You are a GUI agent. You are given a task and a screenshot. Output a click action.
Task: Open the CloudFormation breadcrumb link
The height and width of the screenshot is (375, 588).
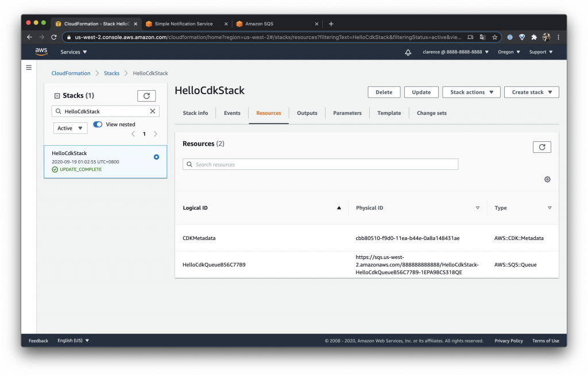click(x=71, y=73)
